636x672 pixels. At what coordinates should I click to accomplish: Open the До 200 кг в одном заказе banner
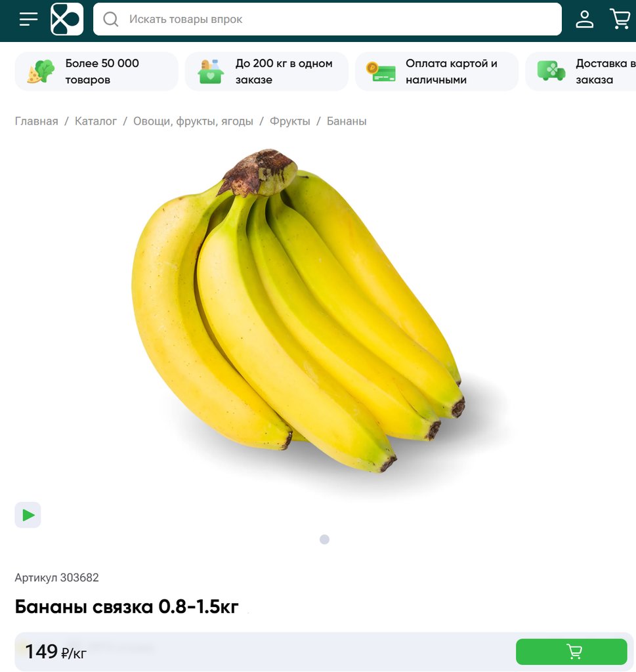pos(266,72)
